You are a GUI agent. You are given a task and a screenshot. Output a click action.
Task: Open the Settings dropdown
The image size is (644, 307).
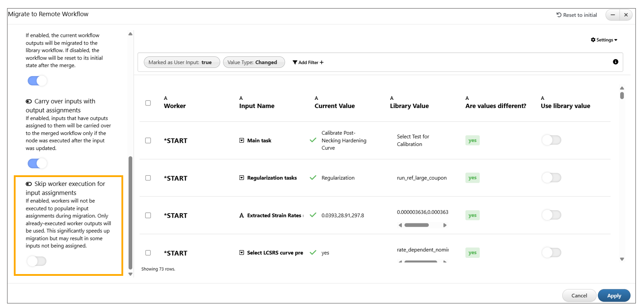tap(604, 40)
